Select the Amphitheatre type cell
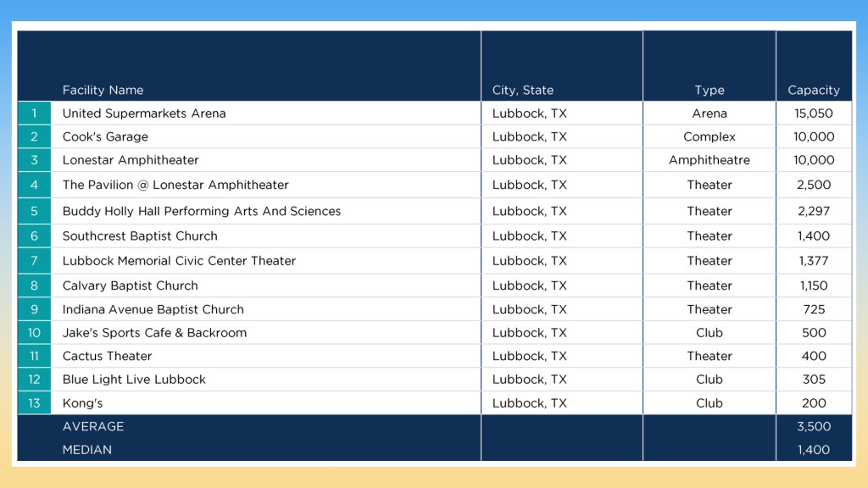Viewport: 868px width, 488px height. pyautogui.click(x=709, y=160)
